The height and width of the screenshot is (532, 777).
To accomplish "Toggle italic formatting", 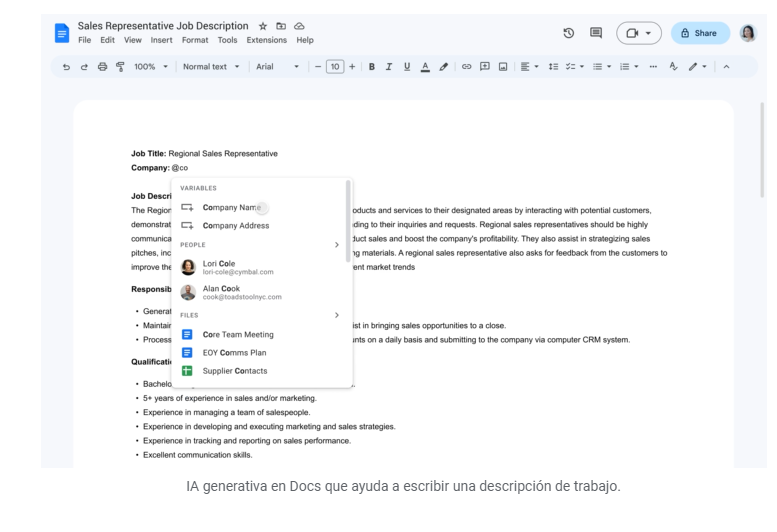I will click(x=389, y=67).
